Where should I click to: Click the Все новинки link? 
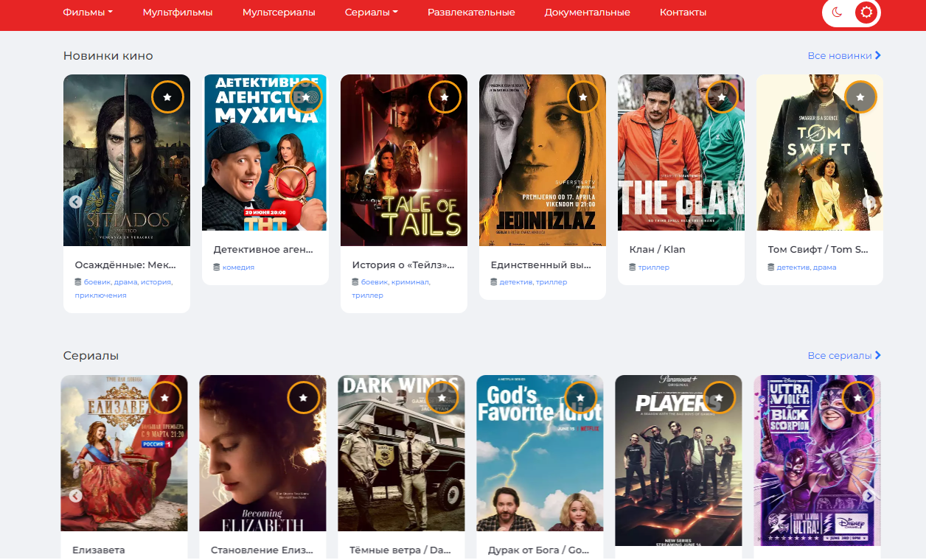844,56
